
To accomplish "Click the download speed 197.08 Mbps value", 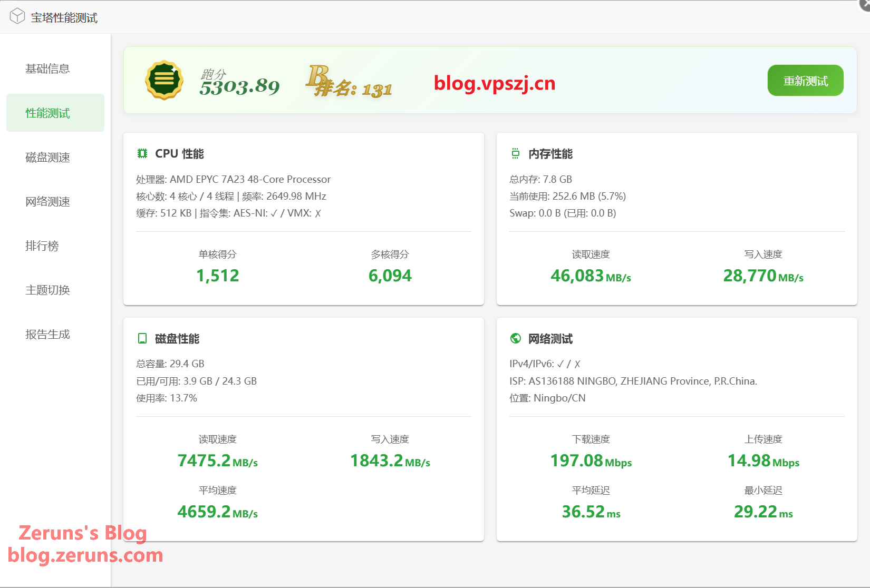I will click(x=591, y=461).
